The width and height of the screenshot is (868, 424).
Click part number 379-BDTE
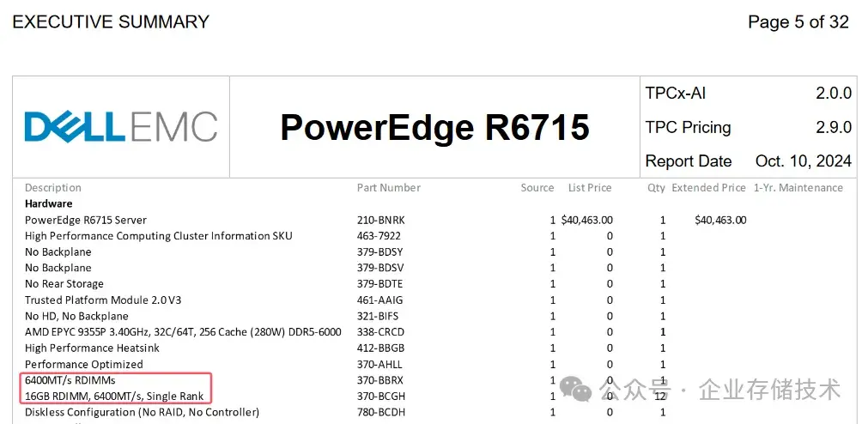point(379,284)
